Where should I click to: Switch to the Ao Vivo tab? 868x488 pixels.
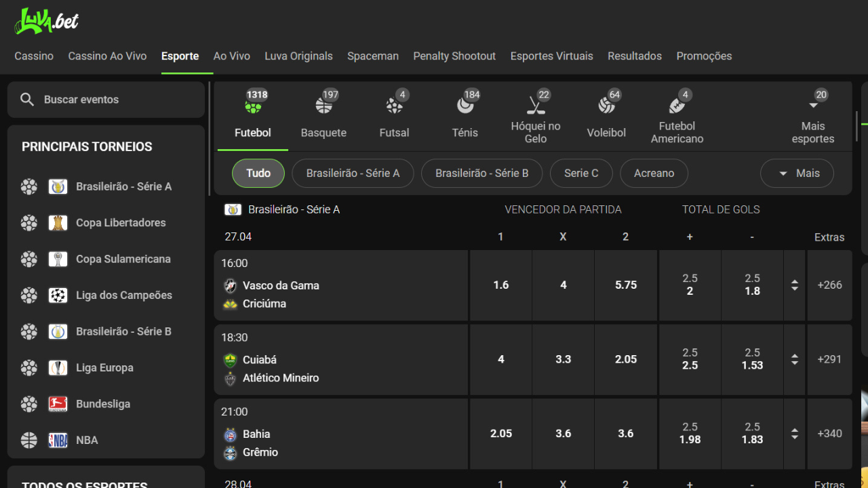[x=232, y=56]
